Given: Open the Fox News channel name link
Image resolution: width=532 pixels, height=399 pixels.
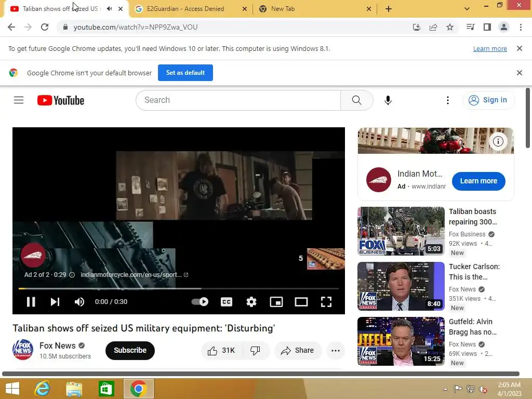Looking at the screenshot, I should pyautogui.click(x=57, y=345).
